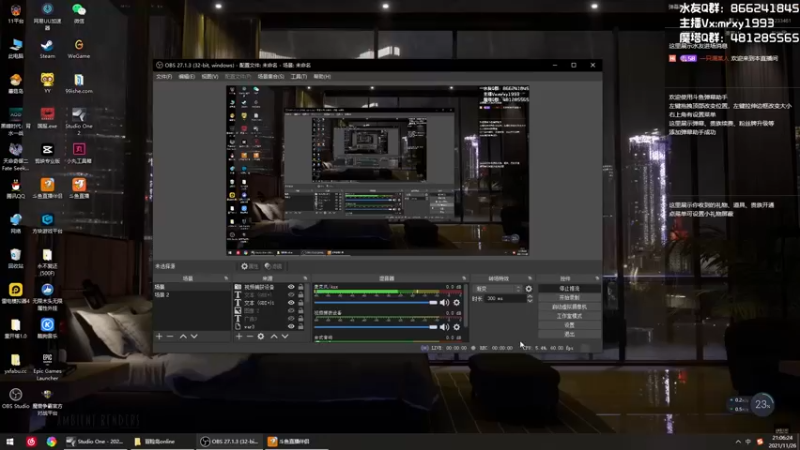Open Tencent QQ penguin desktop icon
This screenshot has height=450, width=800.
[15, 189]
